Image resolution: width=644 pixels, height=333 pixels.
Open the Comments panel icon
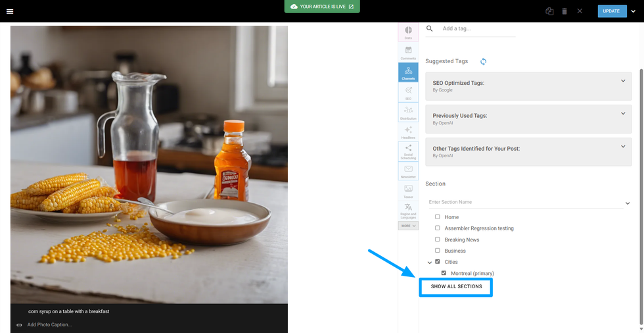(408, 53)
